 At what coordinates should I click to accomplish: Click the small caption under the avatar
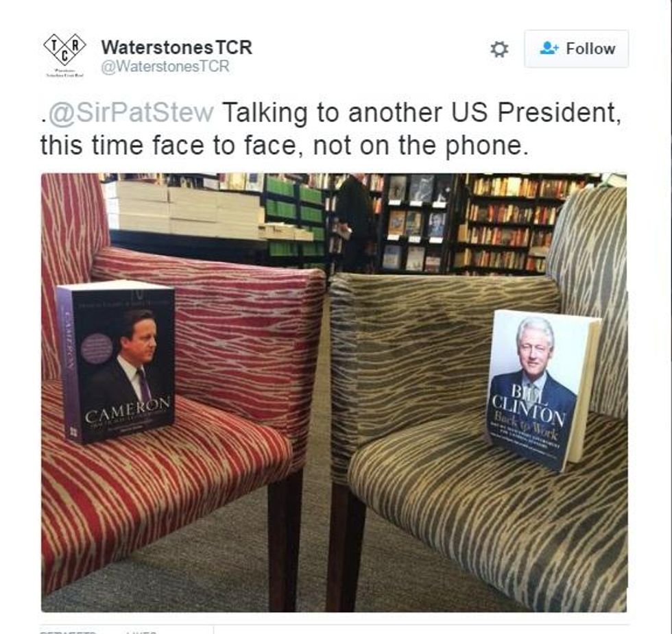(64, 73)
